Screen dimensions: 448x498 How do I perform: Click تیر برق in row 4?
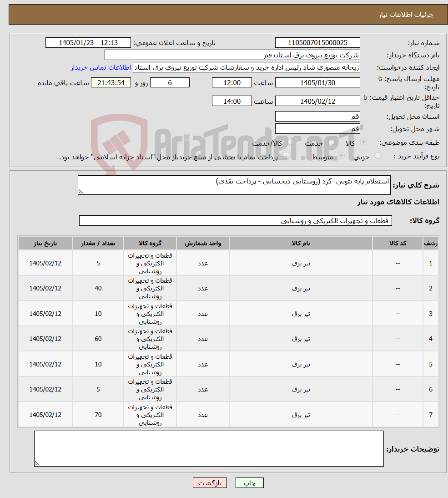(301, 339)
